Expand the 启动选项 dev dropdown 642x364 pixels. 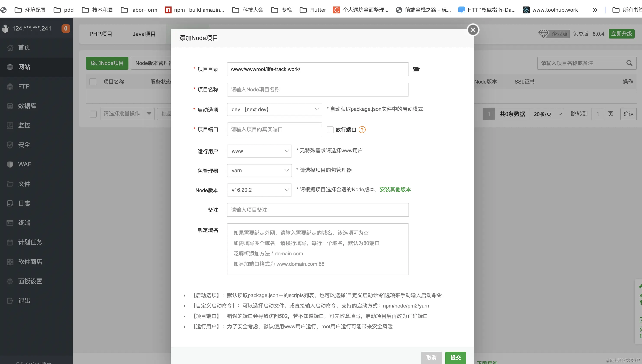point(274,109)
